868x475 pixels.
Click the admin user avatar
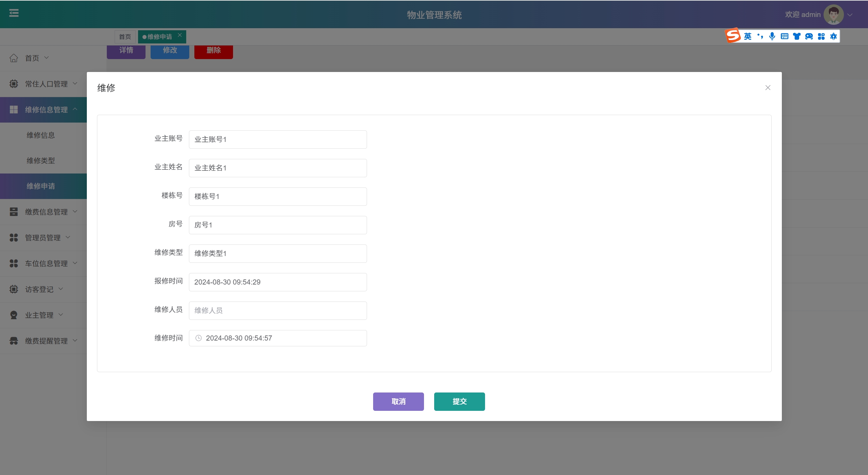tap(833, 15)
